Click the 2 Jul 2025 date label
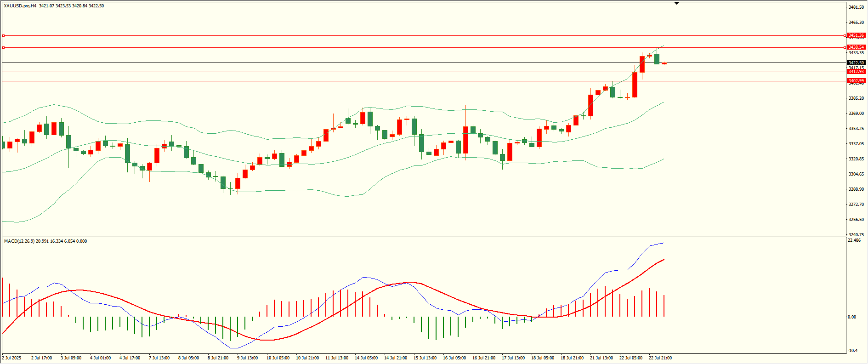868x364 pixels. tap(11, 358)
